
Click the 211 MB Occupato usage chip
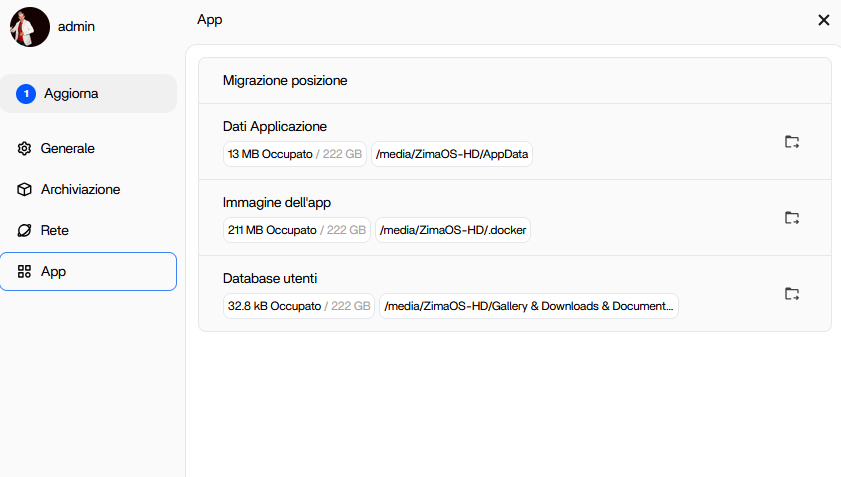pos(296,231)
